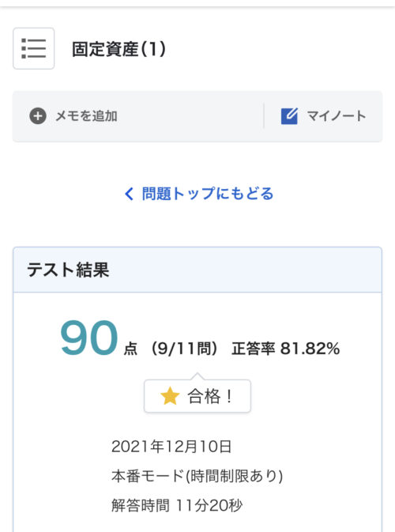Image resolution: width=395 pixels, height=532 pixels.
Task: Click the 2021年12月10日 date line
Action: pyautogui.click(x=171, y=447)
